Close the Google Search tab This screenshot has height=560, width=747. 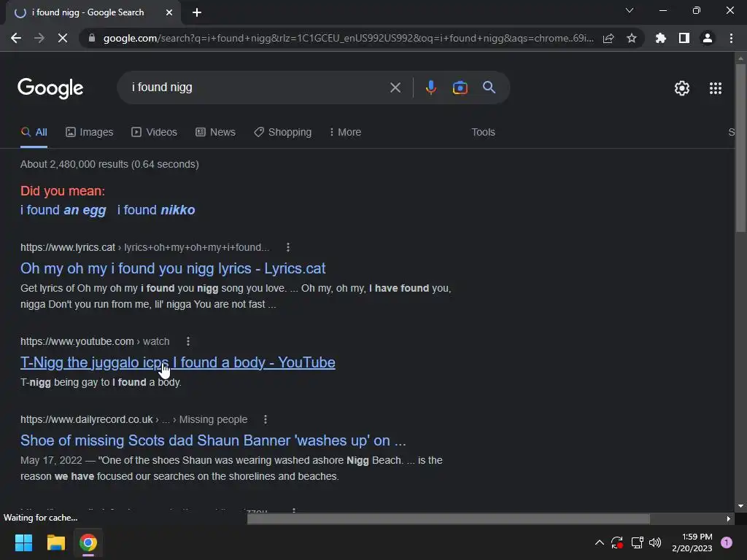tap(169, 12)
